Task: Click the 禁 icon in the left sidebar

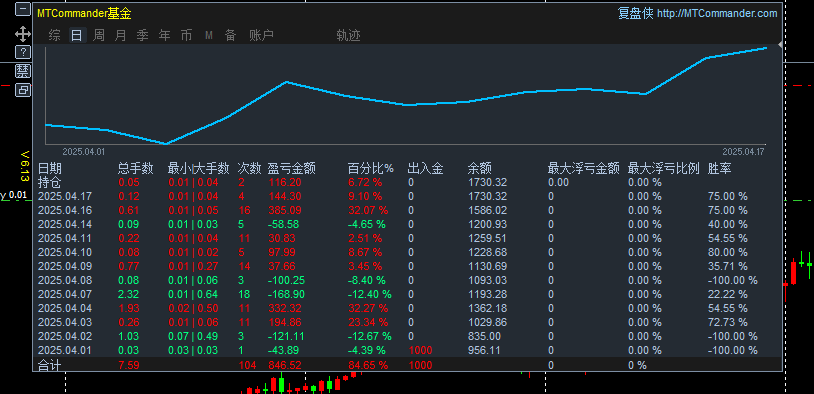Action: (x=22, y=71)
